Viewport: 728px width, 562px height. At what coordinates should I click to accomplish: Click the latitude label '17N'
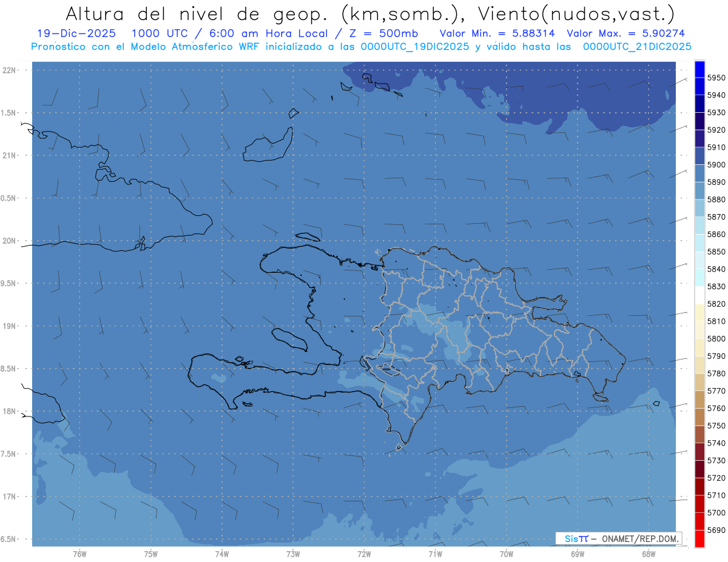point(9,497)
